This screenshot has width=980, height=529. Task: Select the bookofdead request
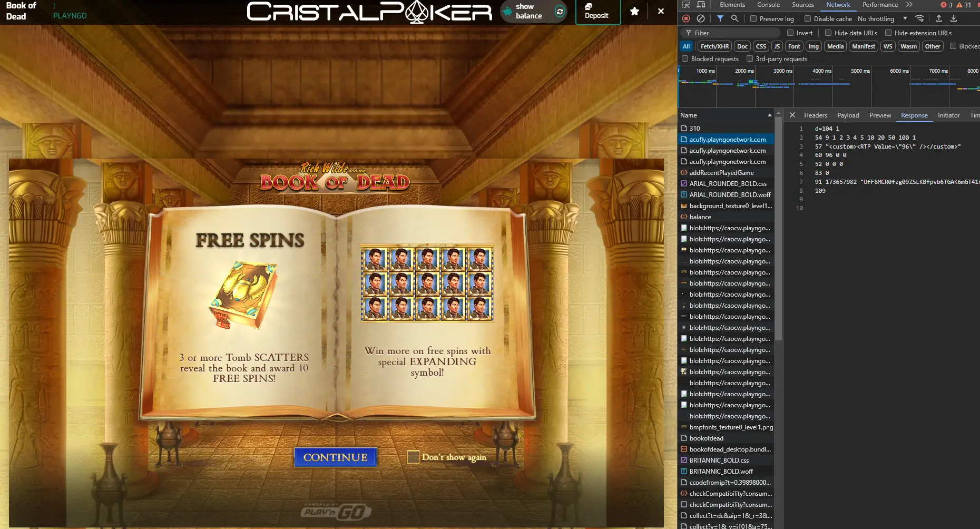pyautogui.click(x=726, y=438)
